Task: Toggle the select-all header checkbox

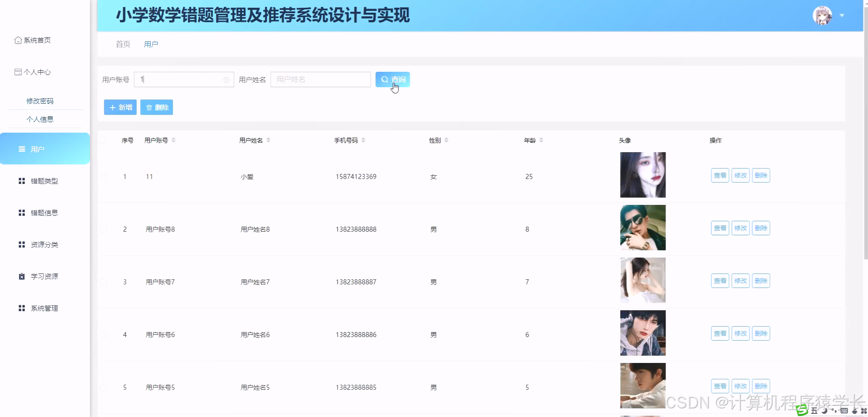Action: coord(103,140)
